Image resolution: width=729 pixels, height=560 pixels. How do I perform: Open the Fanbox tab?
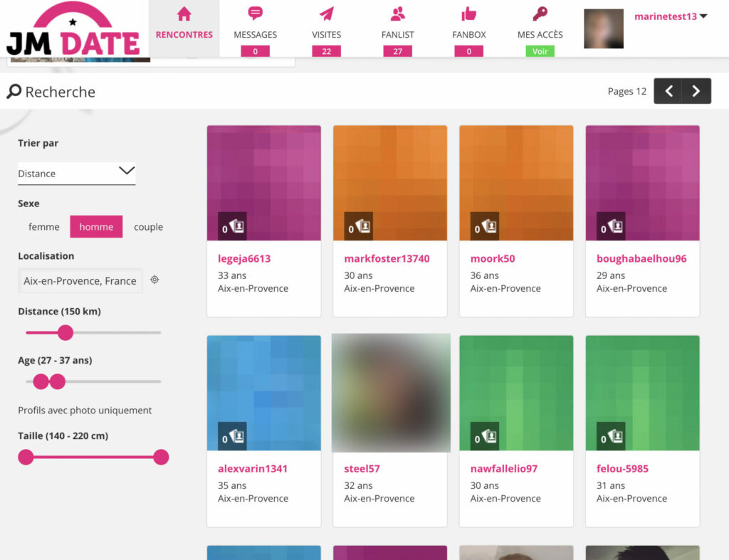click(x=468, y=28)
